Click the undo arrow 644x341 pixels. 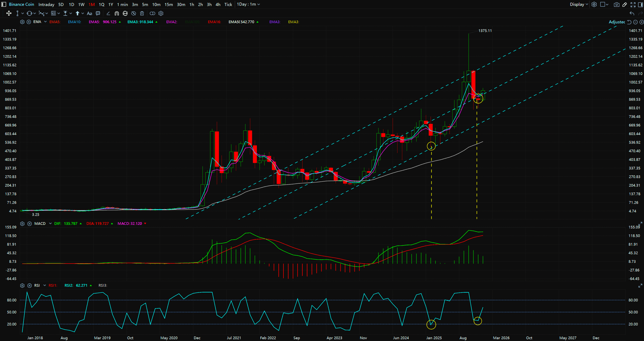pyautogui.click(x=632, y=13)
